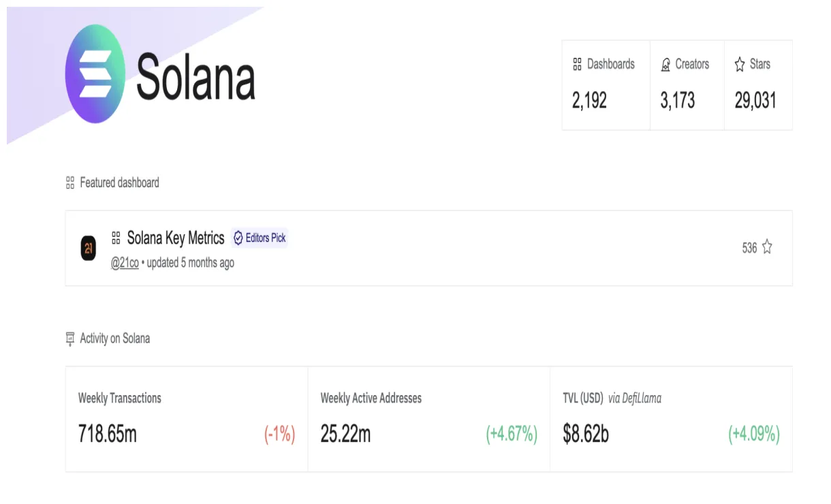Open the 21co avatar thumbnail
The image size is (831, 504).
[x=89, y=249]
